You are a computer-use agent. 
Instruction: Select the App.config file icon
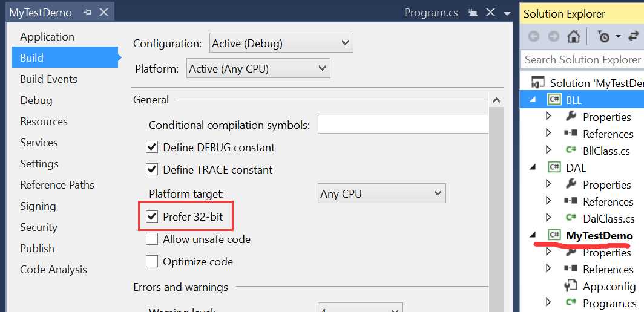(x=571, y=286)
